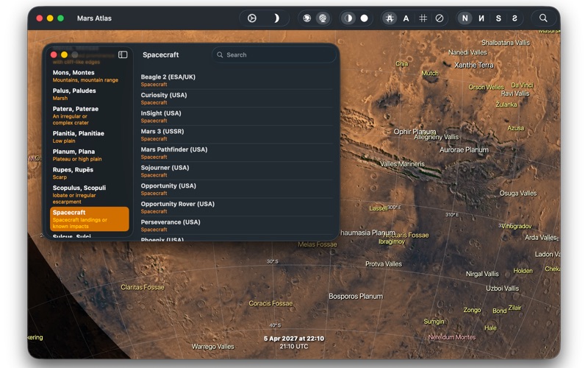The image size is (588, 368).
Task: Click Nirgal Vallis map label
Action: [482, 274]
